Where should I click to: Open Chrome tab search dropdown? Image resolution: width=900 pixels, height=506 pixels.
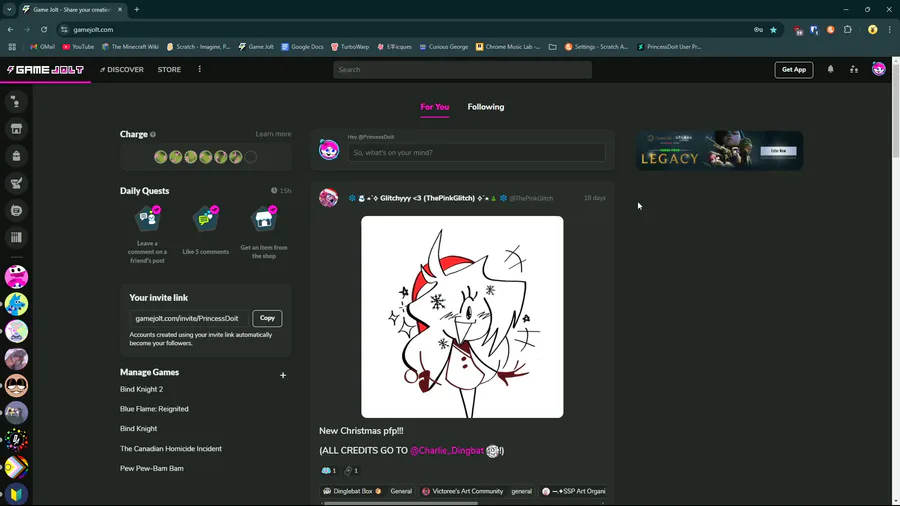pyautogui.click(x=9, y=10)
